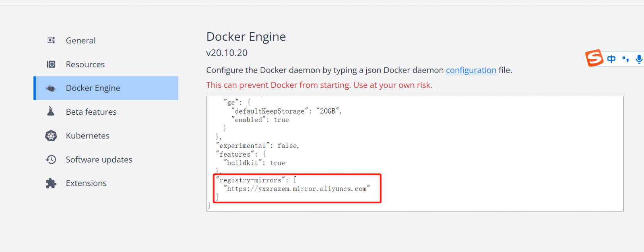Click the Sogou input method S logo
This screenshot has width=644, height=252.
click(x=594, y=58)
